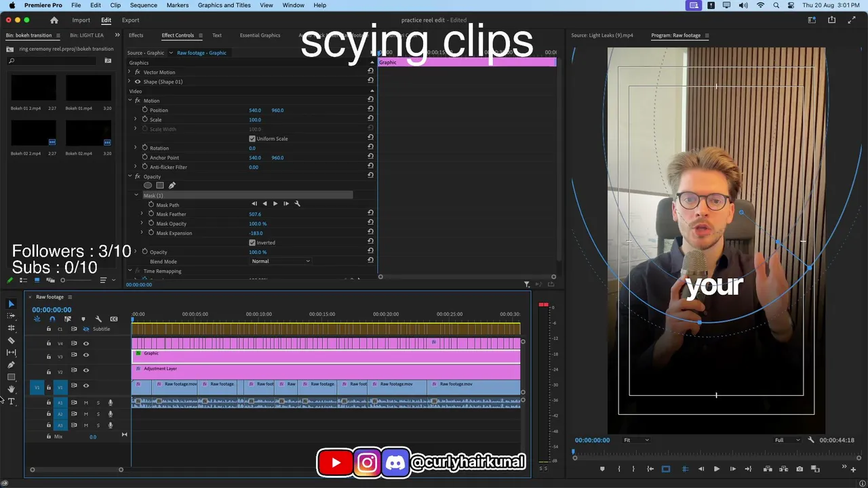
Task: Toggle Linked Selection in timeline
Action: click(x=67, y=319)
